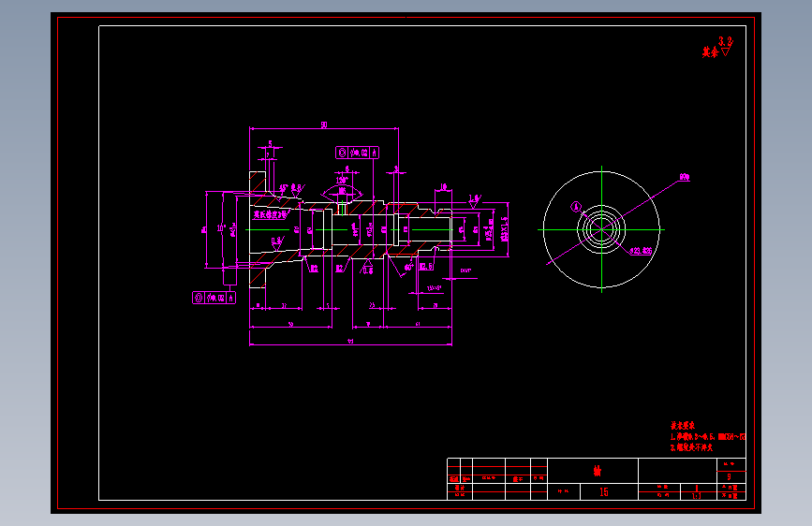Select the "9" value in the title block
The height and width of the screenshot is (526, 812).
coord(730,476)
